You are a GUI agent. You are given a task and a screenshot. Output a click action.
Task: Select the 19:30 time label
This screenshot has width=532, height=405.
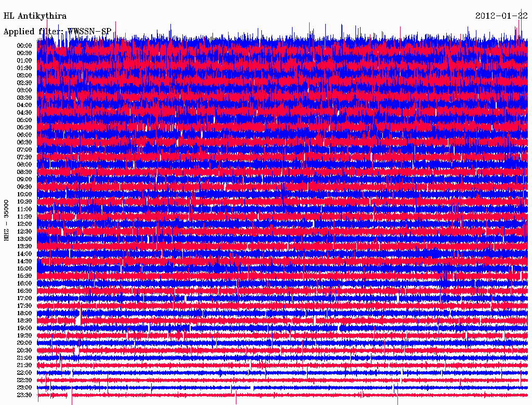point(24,335)
